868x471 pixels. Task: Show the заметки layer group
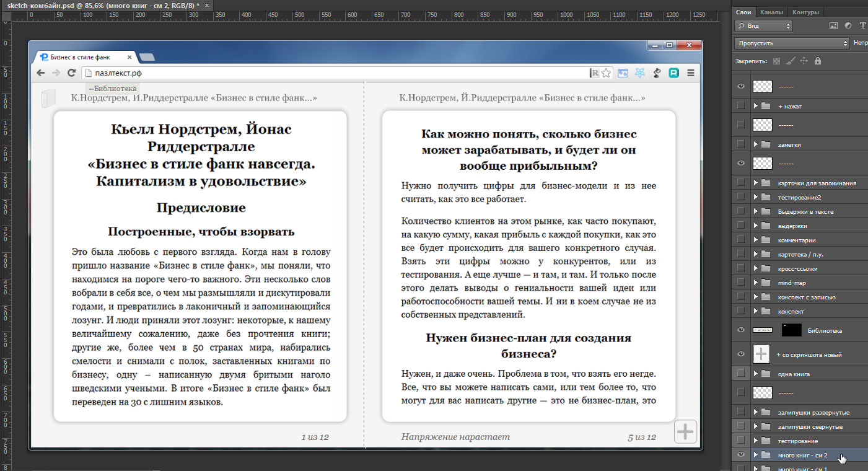tap(740, 144)
